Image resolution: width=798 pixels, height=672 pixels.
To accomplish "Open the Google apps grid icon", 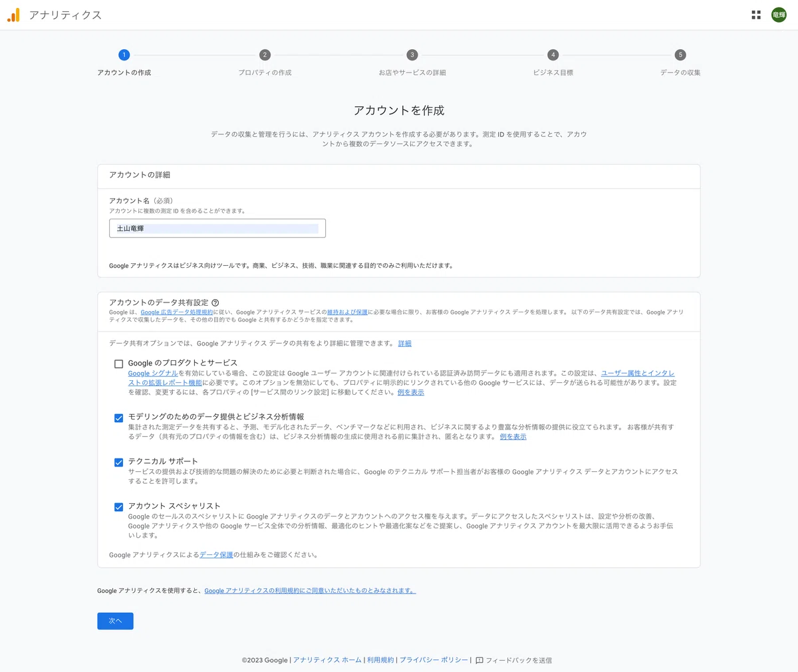I will tap(756, 15).
